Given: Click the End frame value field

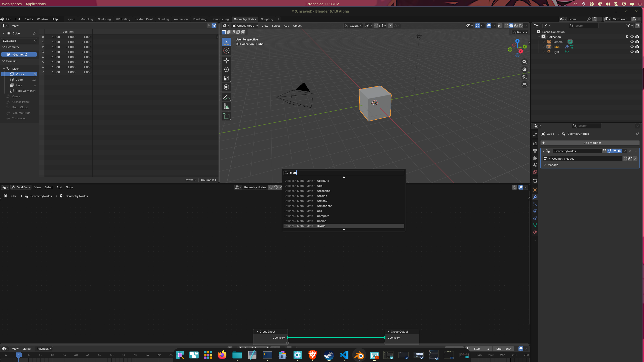Looking at the screenshot, I should point(504,349).
